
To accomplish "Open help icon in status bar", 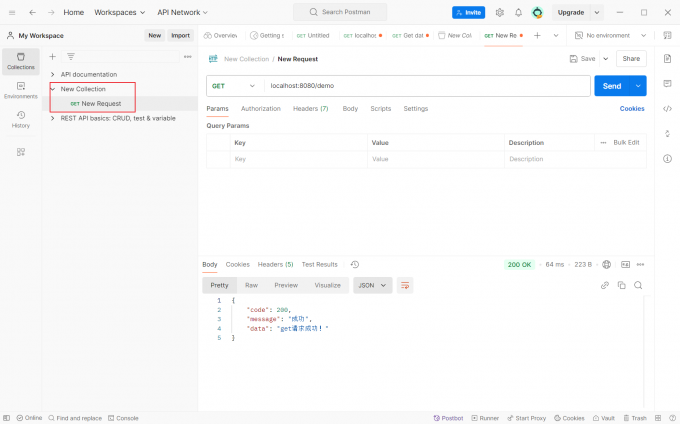I will point(672,418).
